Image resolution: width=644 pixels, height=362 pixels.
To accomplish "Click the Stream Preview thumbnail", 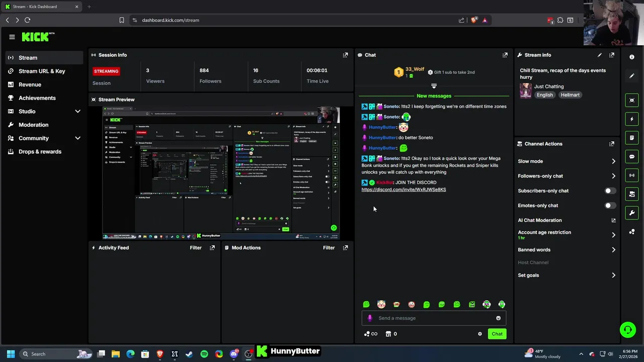I will (221, 173).
